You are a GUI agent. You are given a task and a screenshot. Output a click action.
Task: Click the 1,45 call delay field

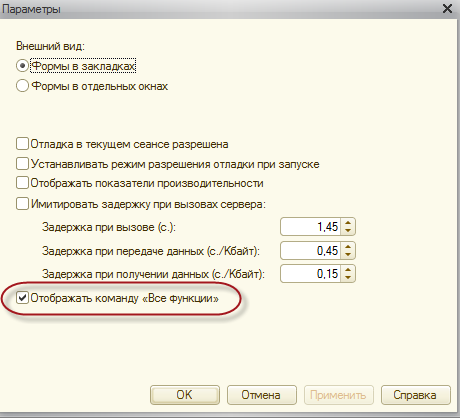click(x=311, y=227)
